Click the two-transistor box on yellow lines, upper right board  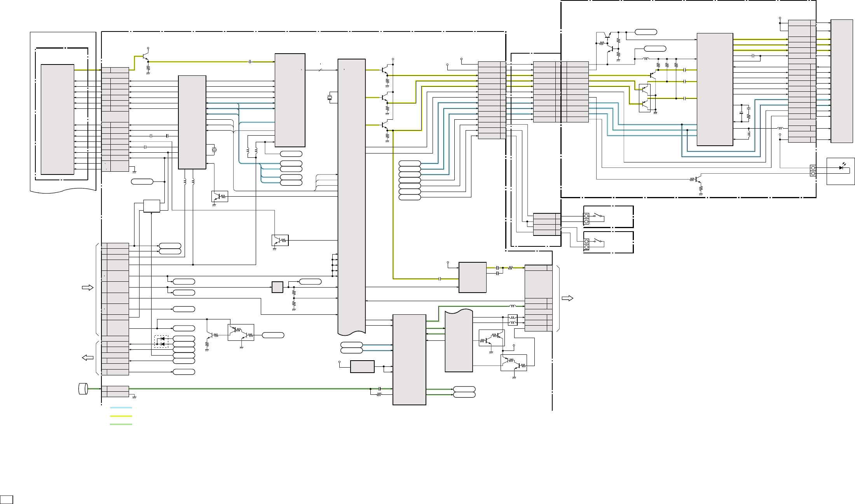[x=644, y=98]
